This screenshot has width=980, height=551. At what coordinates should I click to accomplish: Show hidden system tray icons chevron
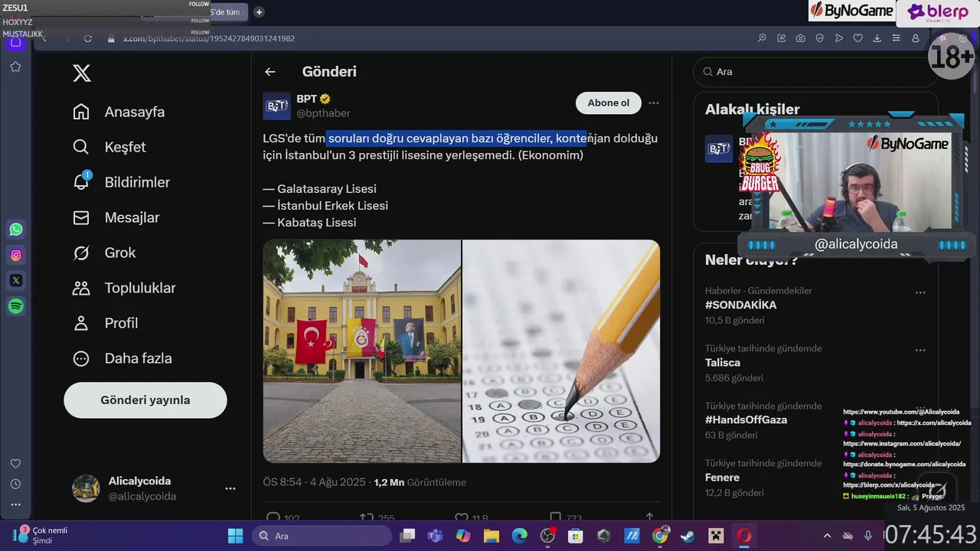click(827, 536)
